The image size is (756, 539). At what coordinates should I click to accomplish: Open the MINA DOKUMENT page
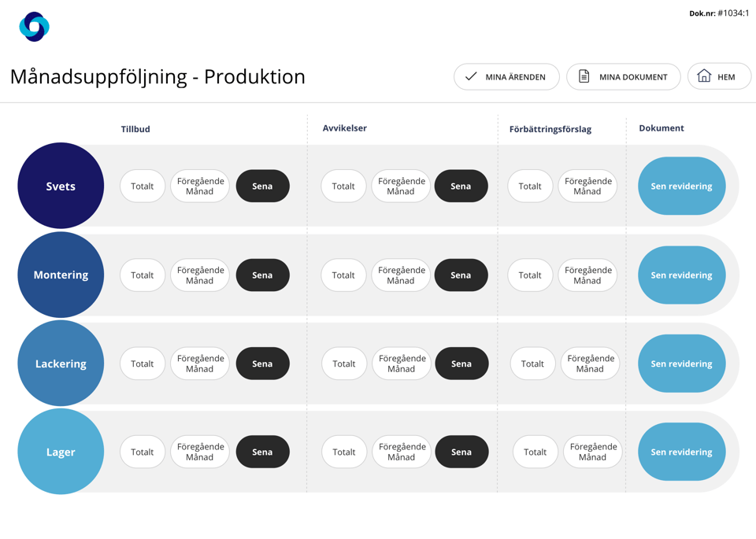(623, 76)
